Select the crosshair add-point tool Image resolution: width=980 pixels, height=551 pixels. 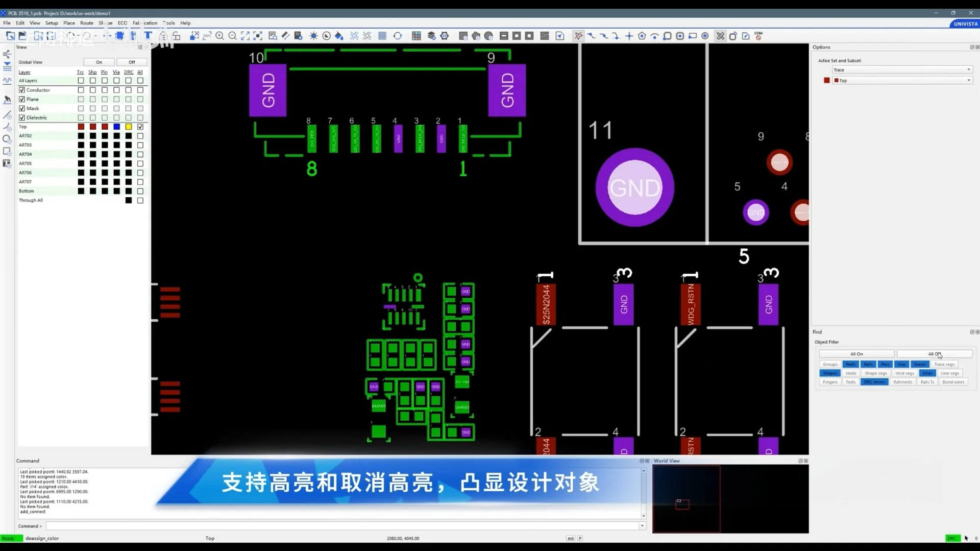629,36
